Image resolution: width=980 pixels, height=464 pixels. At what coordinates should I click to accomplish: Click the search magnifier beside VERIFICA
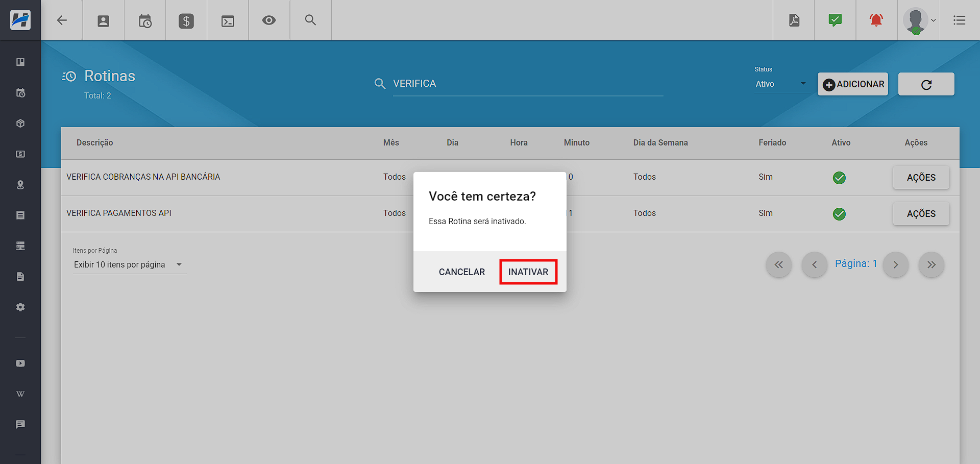[380, 84]
